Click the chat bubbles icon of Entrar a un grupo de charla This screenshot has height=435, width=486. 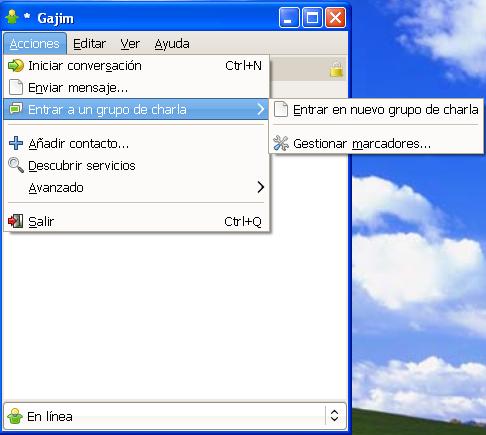pyautogui.click(x=16, y=109)
